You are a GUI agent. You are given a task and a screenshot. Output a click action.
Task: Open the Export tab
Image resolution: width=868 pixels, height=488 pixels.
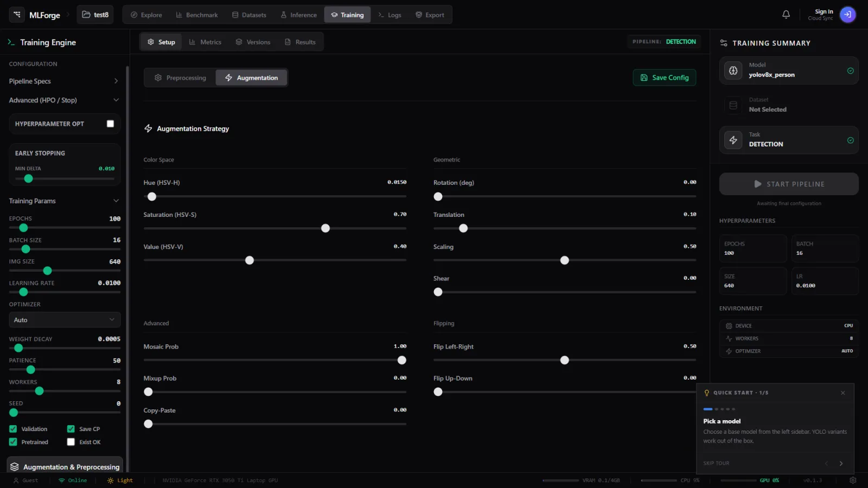click(x=430, y=15)
